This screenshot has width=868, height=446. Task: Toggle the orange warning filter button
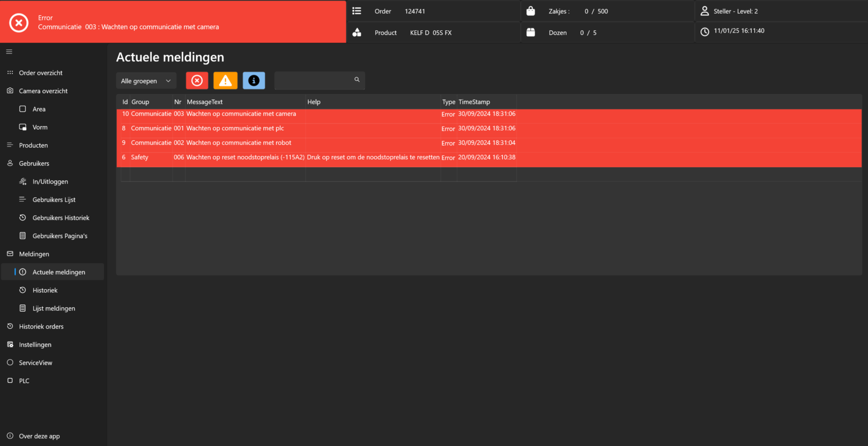pos(225,81)
